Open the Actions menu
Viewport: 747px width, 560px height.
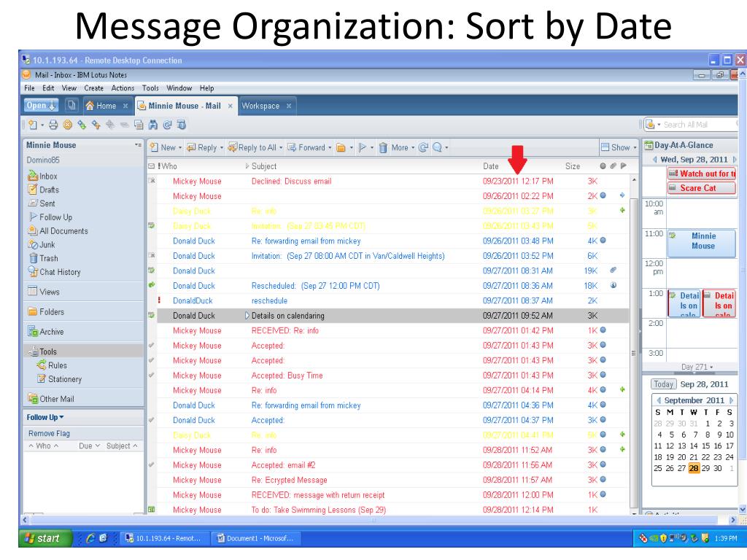point(123,88)
